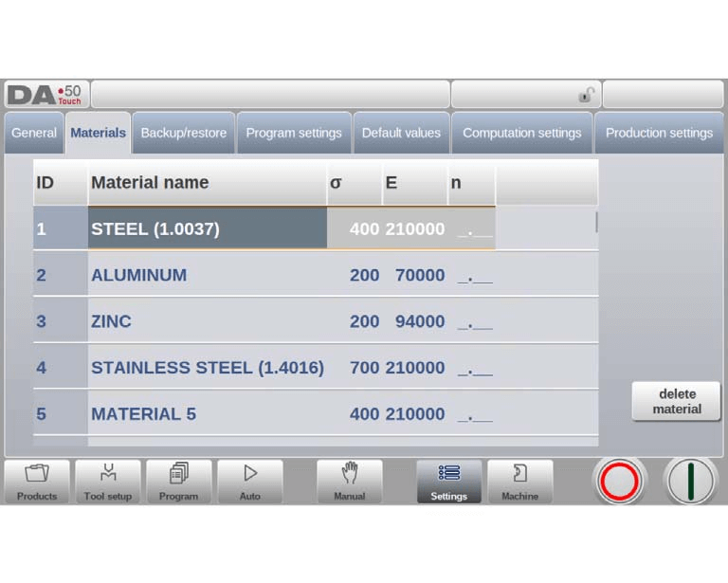
Task: Go to Computation settings tab
Action: point(521,133)
